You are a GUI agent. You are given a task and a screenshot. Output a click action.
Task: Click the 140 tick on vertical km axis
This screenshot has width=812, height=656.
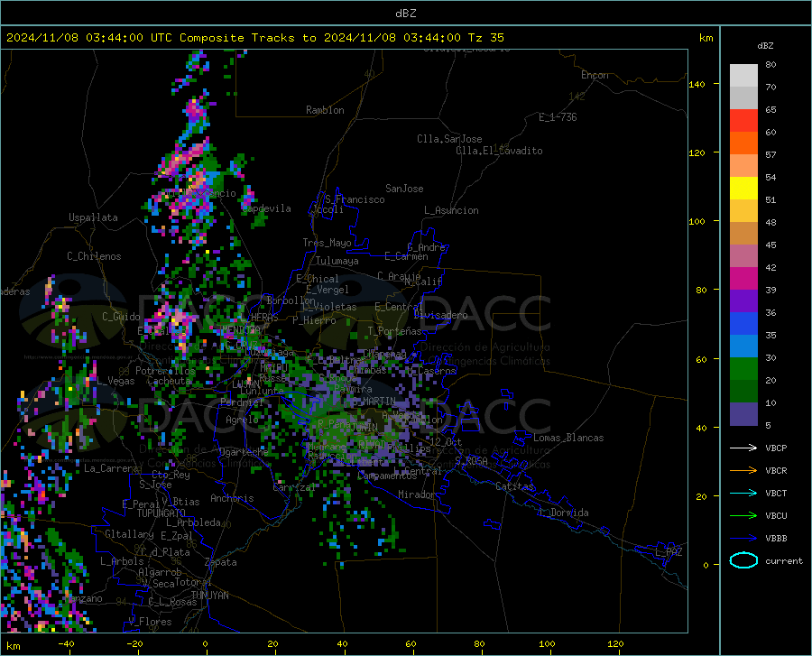point(697,84)
